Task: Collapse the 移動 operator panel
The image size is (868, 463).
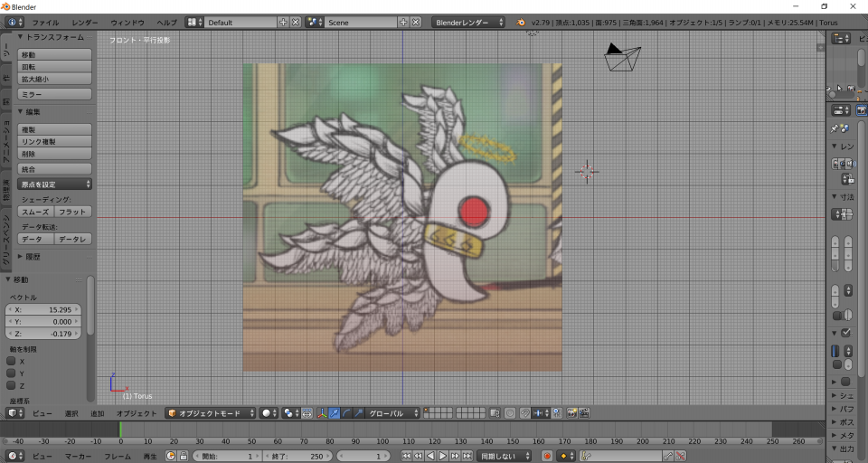Action: tap(8, 279)
